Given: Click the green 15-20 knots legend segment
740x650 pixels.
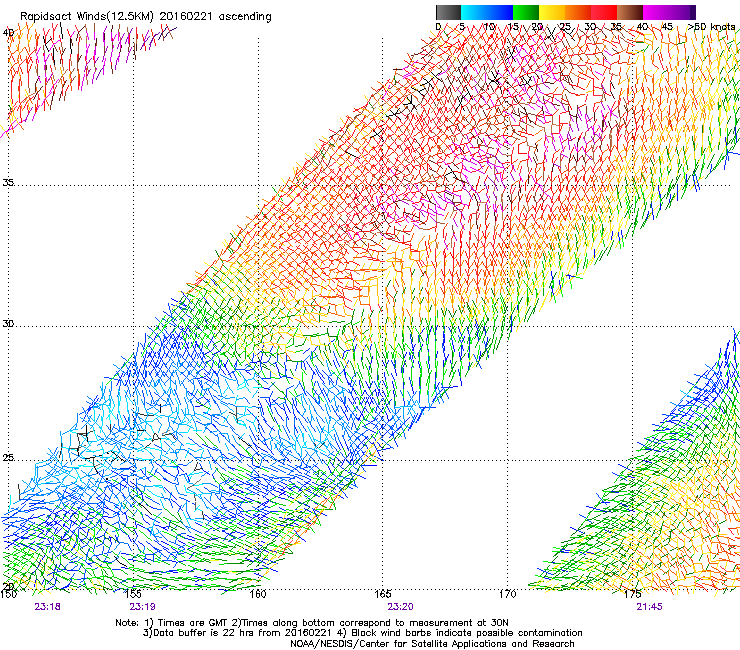Looking at the screenshot, I should pos(526,12).
